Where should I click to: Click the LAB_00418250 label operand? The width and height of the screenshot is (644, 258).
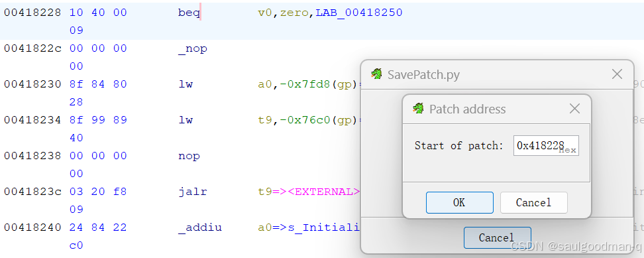[359, 13]
